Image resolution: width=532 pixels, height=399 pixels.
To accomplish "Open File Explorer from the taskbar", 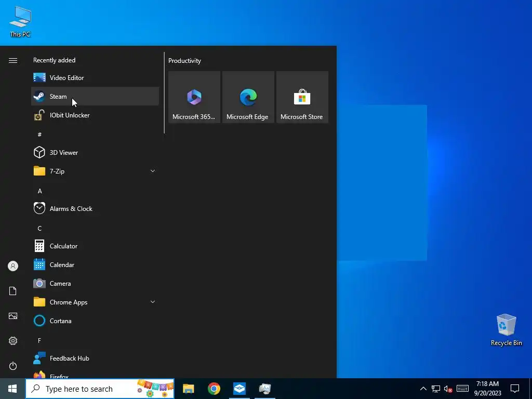I will [x=188, y=389].
